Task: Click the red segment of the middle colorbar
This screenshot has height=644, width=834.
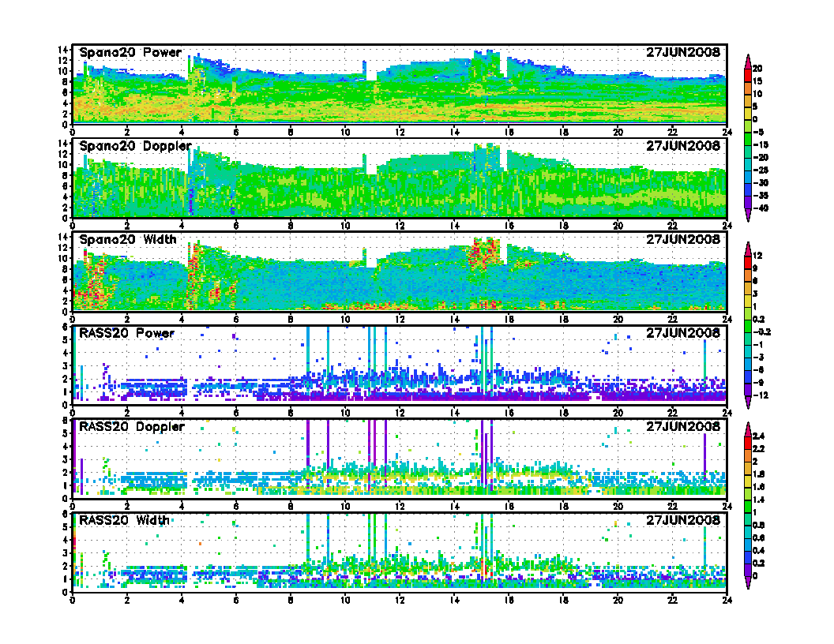Action: pos(747,262)
